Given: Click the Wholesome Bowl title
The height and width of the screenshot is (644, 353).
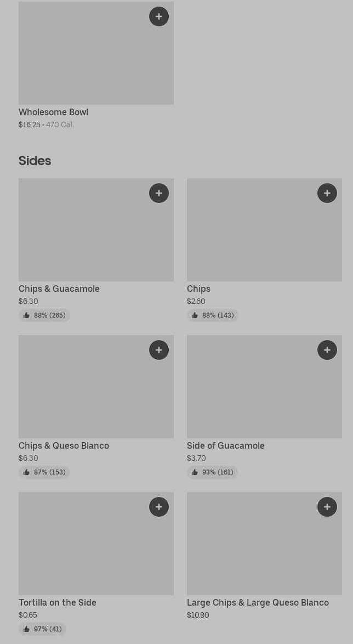Looking at the screenshot, I should [x=53, y=112].
